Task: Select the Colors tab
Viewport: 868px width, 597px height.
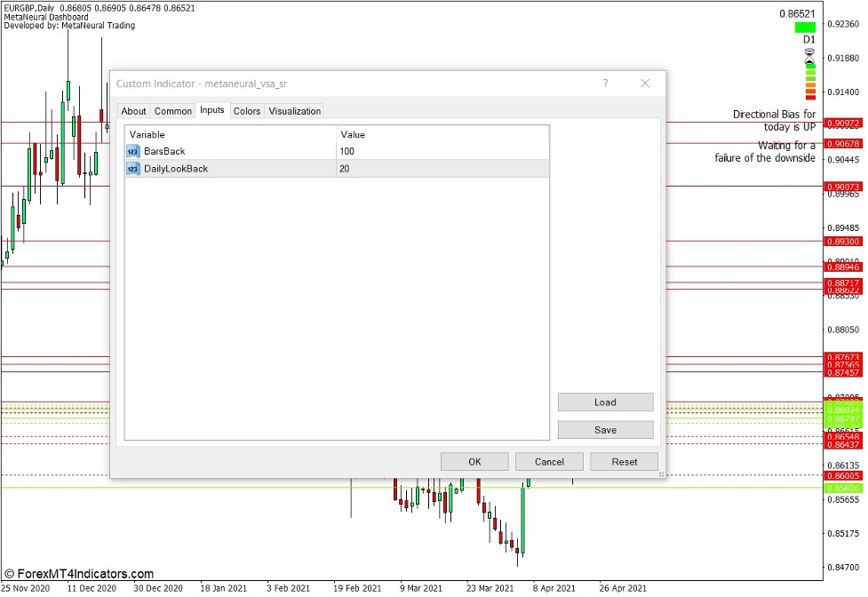Action: pos(247,111)
